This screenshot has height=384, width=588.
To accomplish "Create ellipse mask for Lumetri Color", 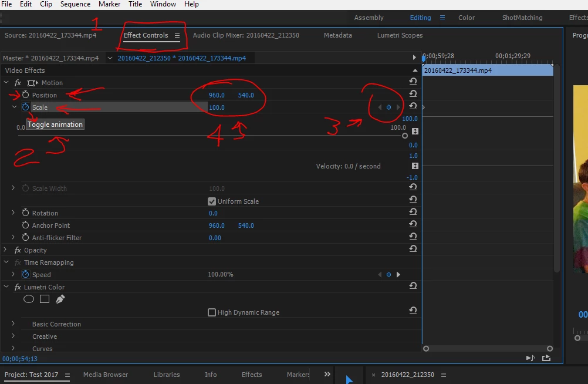I will [29, 299].
